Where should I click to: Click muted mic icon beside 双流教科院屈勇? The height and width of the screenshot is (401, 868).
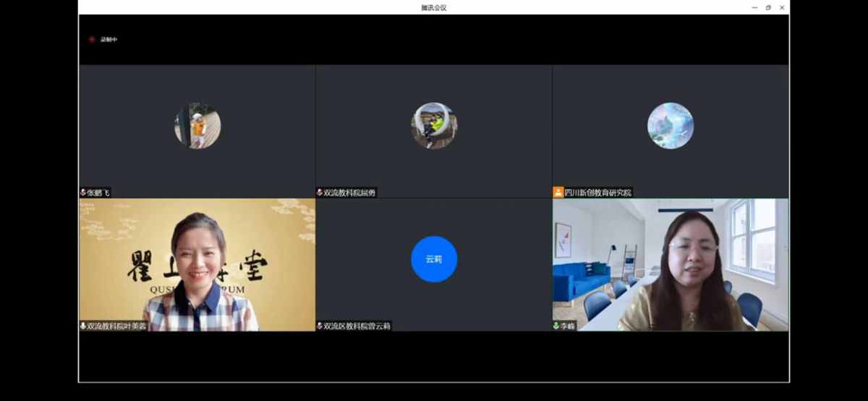click(320, 193)
